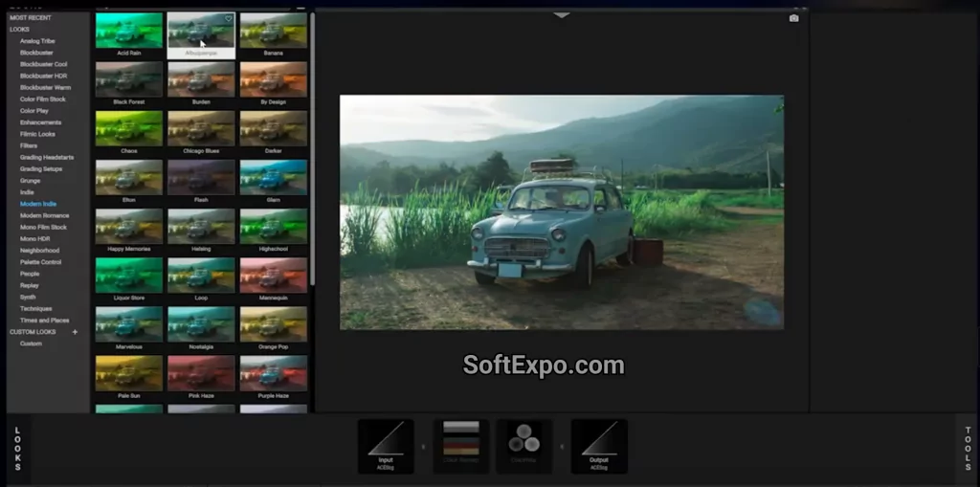The height and width of the screenshot is (487, 980).
Task: Open the Mono Film Stock category
Action: (44, 227)
